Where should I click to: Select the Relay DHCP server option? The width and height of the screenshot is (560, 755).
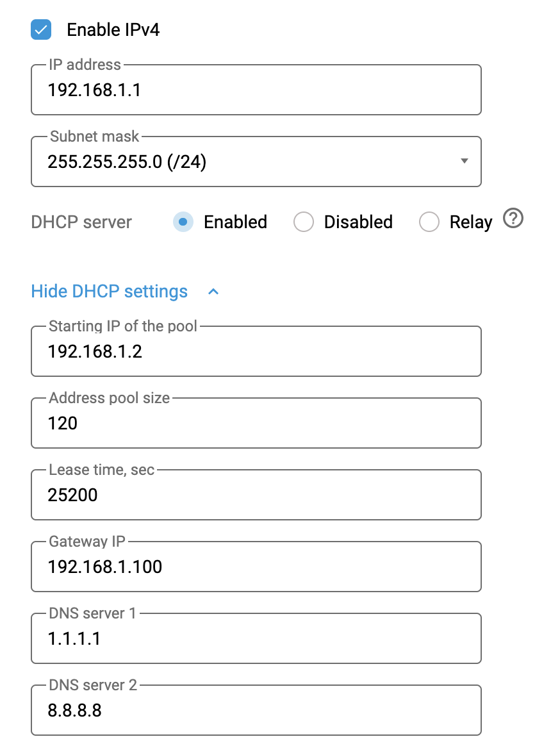coord(429,222)
